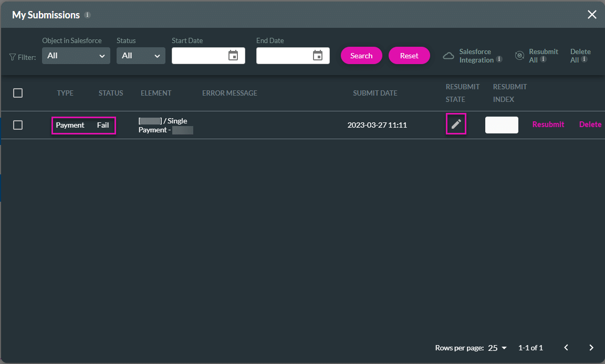The width and height of the screenshot is (605, 364).
Task: Click the info icon next to My Submissions
Action: click(88, 15)
